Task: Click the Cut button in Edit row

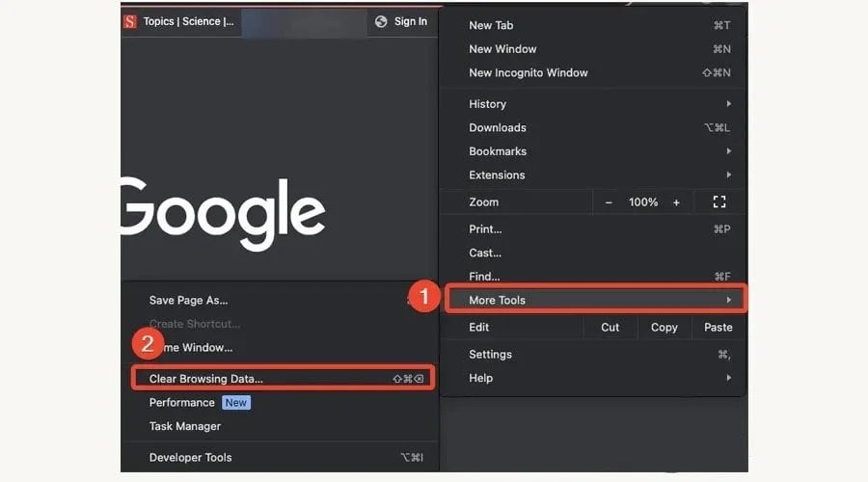Action: (x=610, y=328)
